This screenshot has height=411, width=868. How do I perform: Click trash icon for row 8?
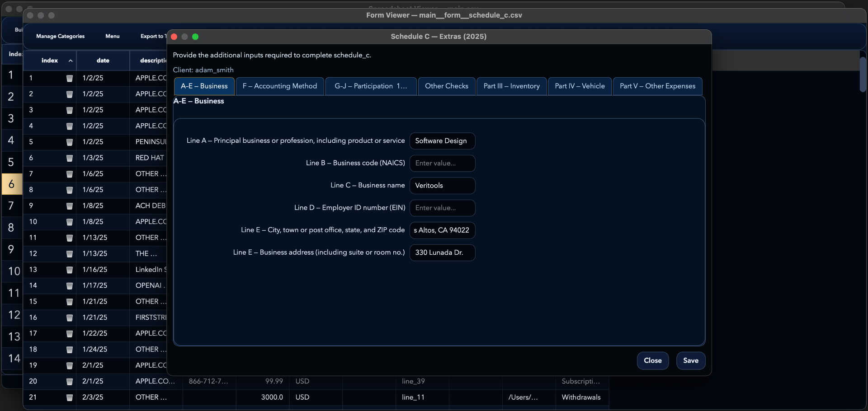[x=70, y=190]
